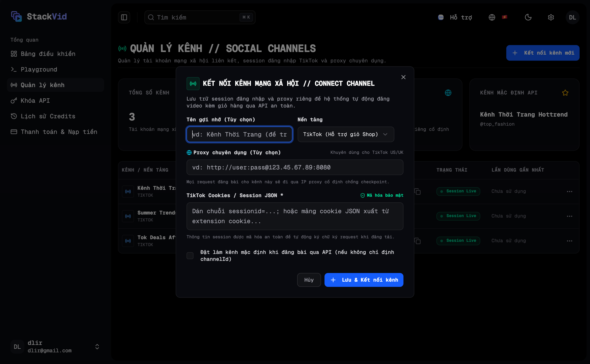Click the TikTok Cookies session textarea
590x364 pixels.
[x=295, y=216]
